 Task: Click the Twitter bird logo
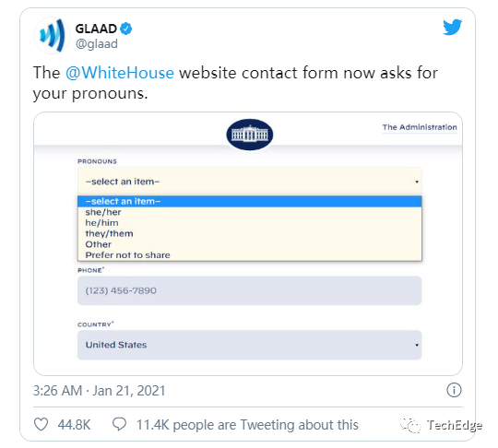[x=452, y=27]
